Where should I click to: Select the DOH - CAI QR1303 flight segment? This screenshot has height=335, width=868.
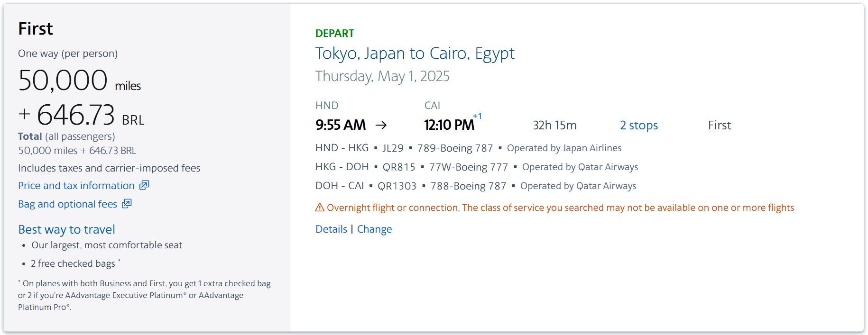476,186
